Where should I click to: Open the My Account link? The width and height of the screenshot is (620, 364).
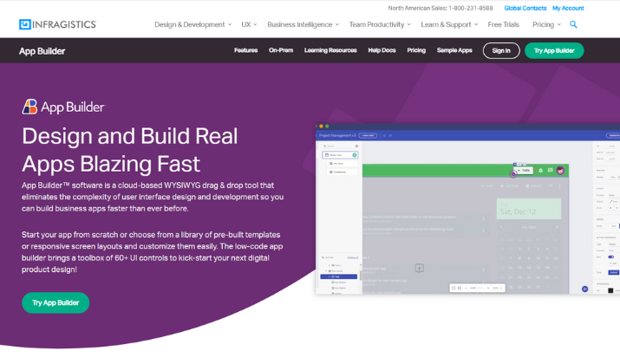(x=568, y=8)
